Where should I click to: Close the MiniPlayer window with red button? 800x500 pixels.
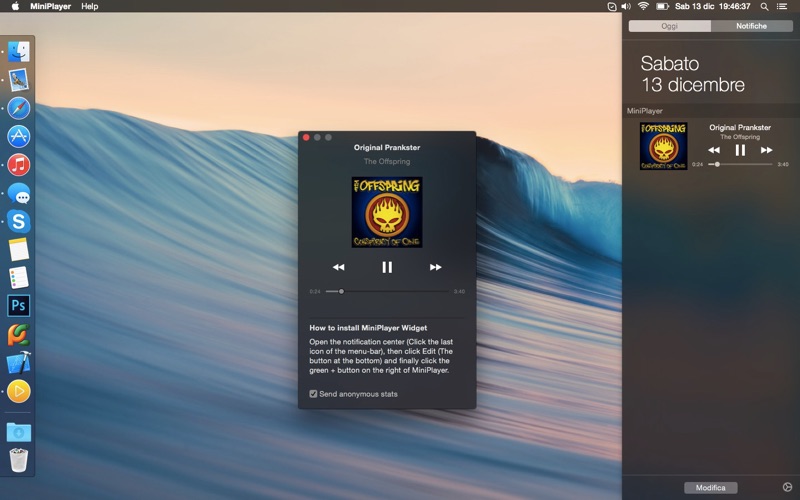click(x=306, y=137)
